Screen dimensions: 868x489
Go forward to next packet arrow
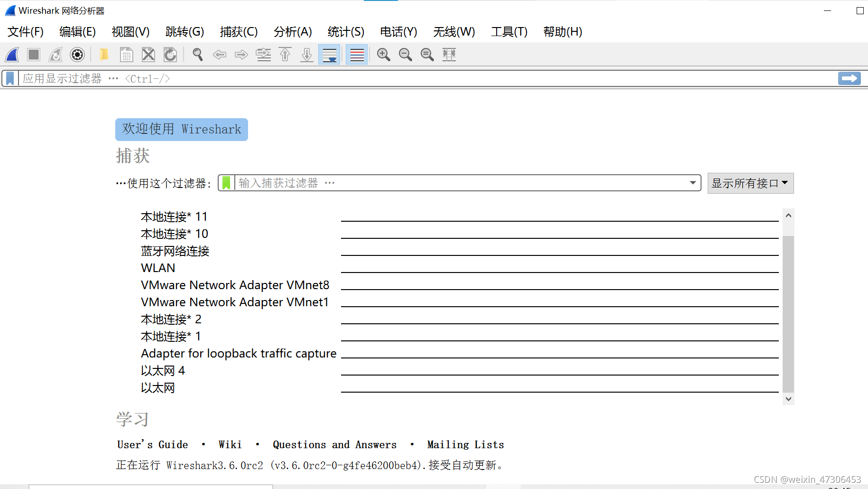[x=241, y=55]
